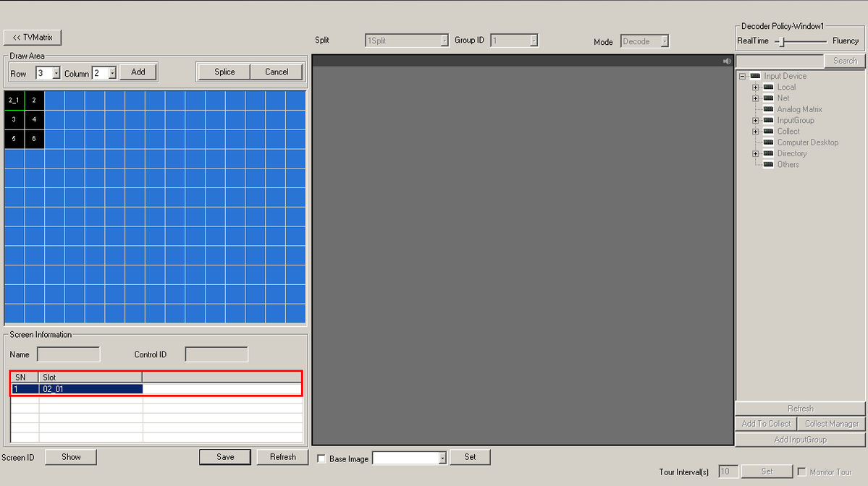Select screen cell 5 in grid
The height and width of the screenshot is (486, 868).
pyautogui.click(x=14, y=139)
